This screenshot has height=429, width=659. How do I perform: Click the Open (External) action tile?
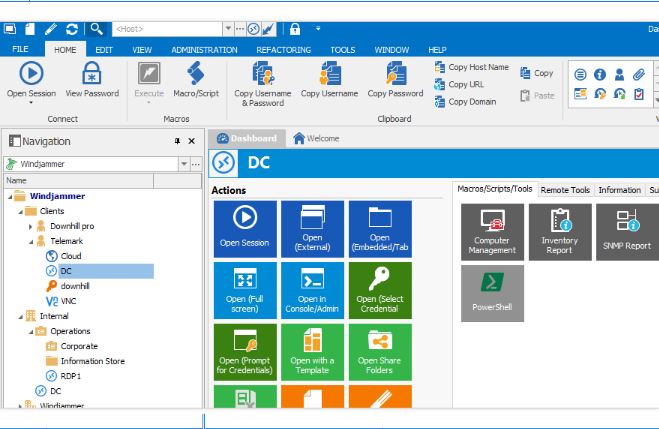(x=312, y=229)
